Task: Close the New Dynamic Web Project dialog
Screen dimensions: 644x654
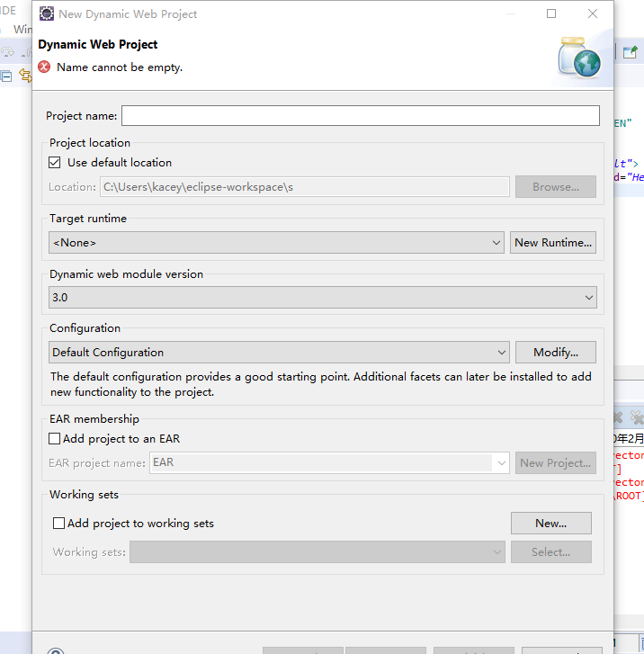Action: (592, 13)
